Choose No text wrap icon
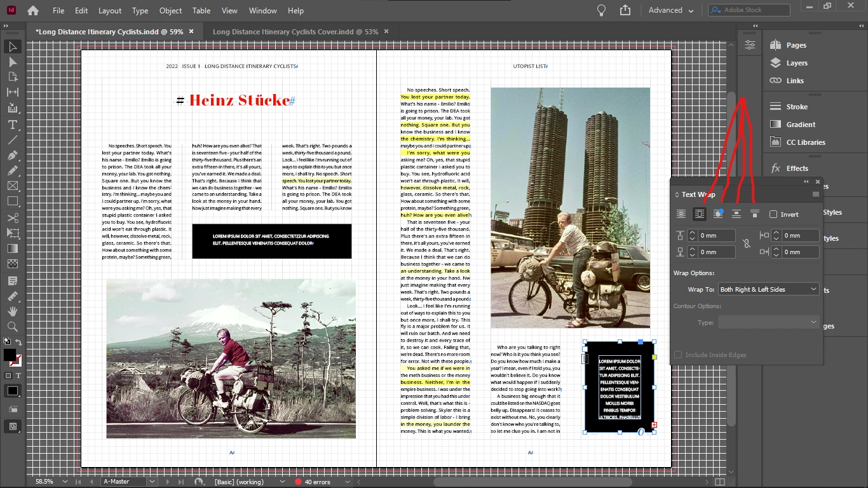This screenshot has height=488, width=868. [681, 214]
